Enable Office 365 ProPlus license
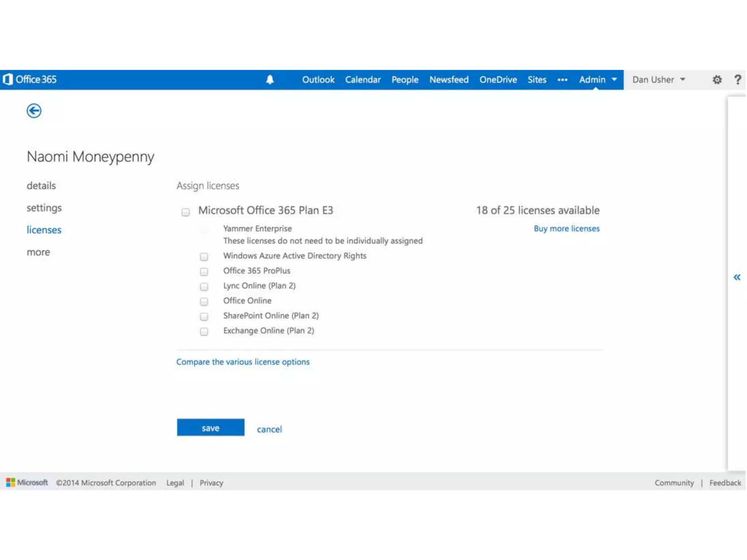 (204, 272)
